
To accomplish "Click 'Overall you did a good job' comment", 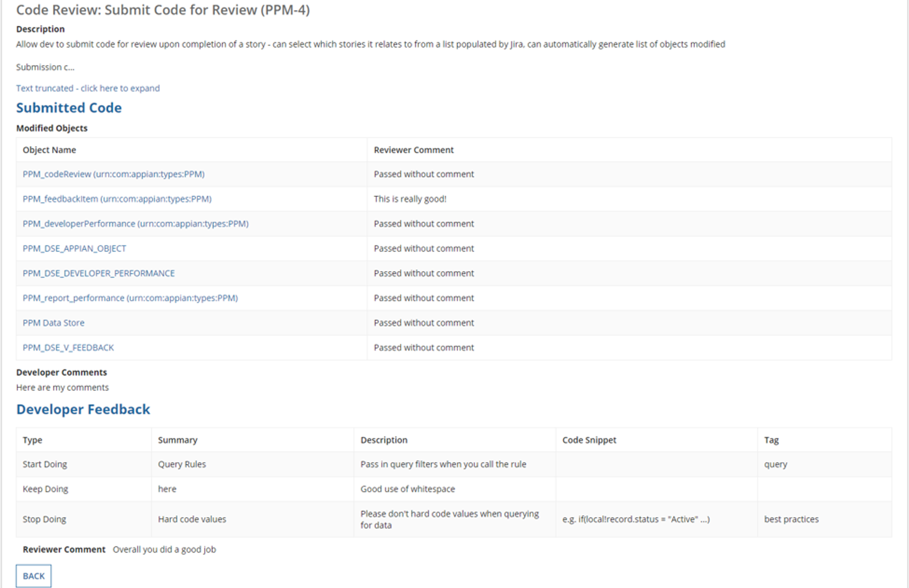I will coord(164,549).
